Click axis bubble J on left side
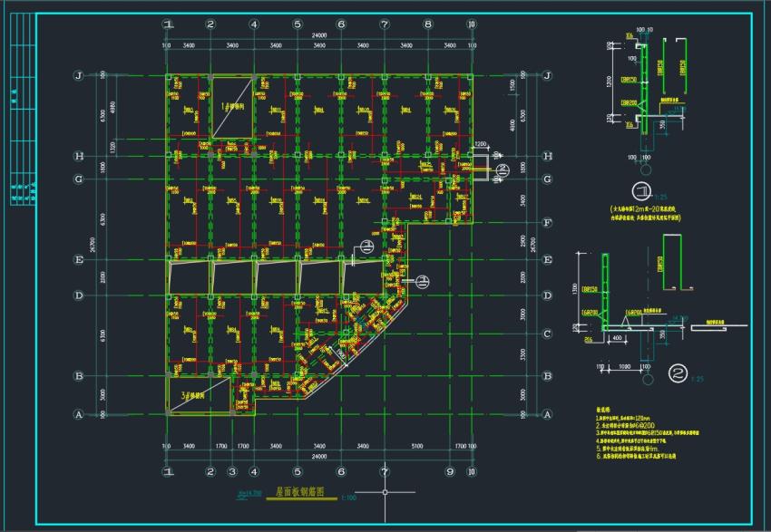Screen dimensions: 771x532 coord(79,75)
